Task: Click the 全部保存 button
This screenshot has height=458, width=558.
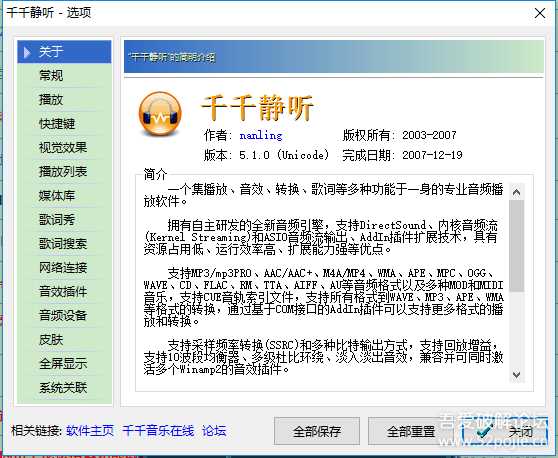Action: click(x=317, y=431)
